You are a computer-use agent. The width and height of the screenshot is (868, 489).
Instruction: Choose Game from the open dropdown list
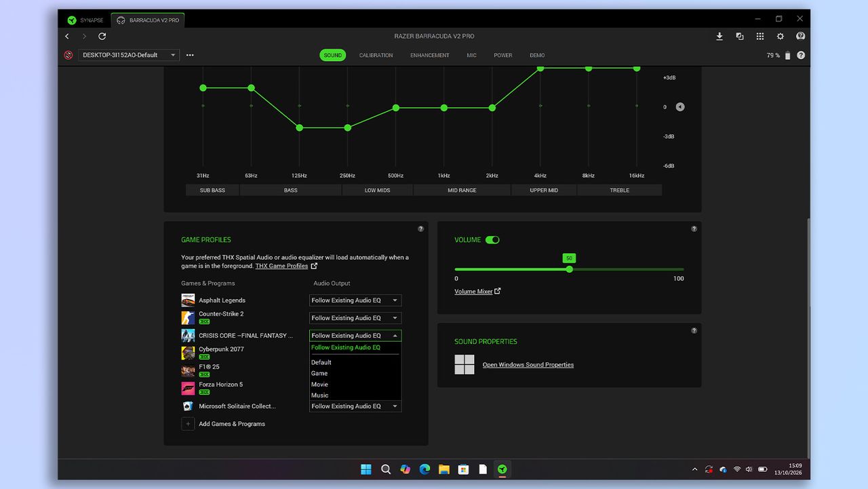coord(319,374)
